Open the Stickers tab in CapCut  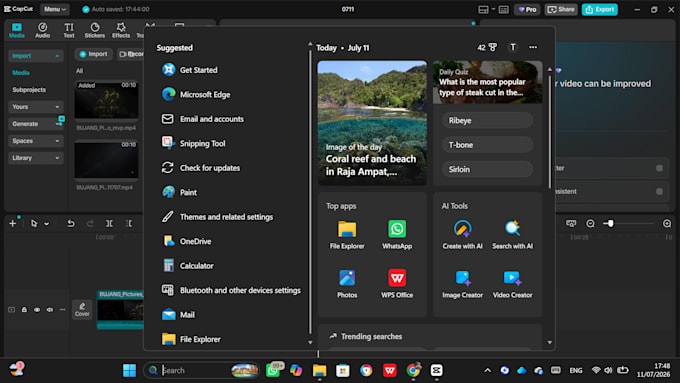pos(95,30)
